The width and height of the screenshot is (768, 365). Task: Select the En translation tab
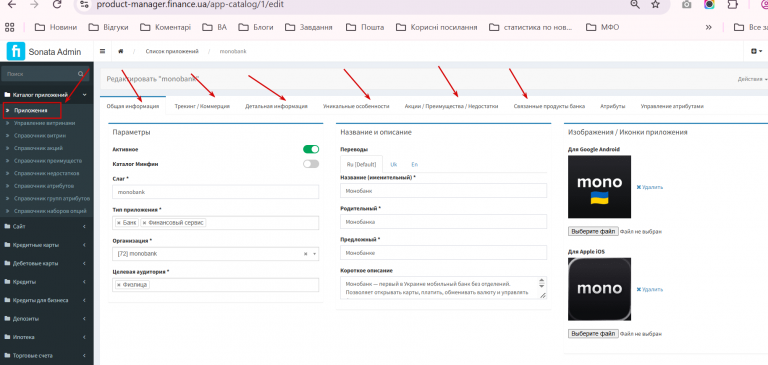414,165
